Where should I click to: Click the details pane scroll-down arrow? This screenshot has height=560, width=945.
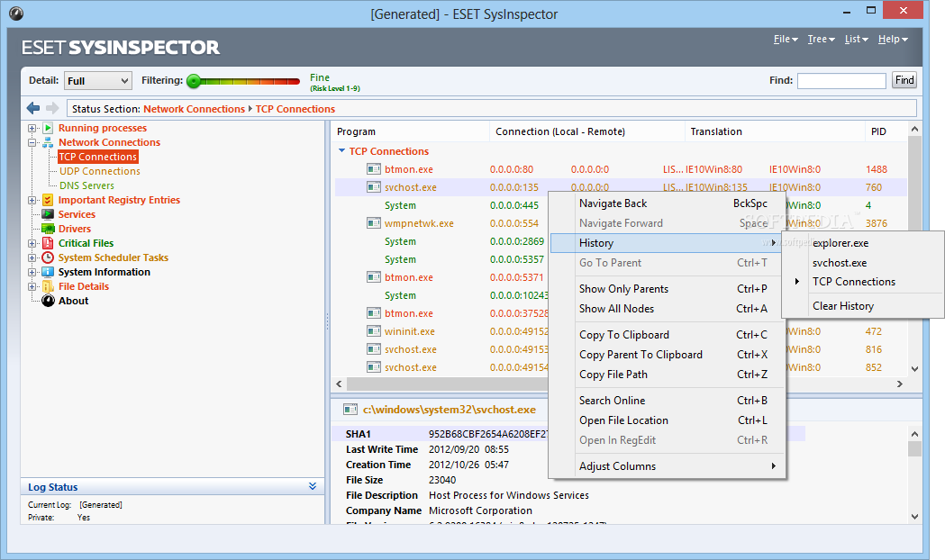click(x=914, y=516)
